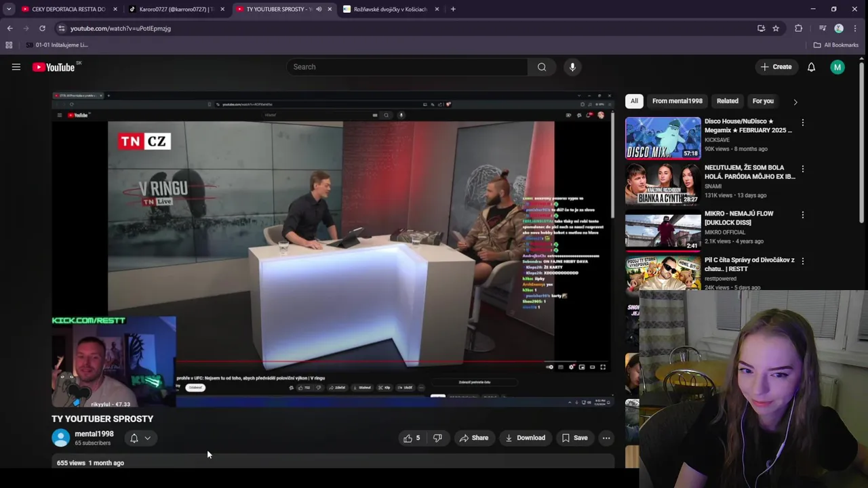This screenshot has height=488, width=868.
Task: Open the media control icon in the browser toolbar
Action: tap(823, 28)
